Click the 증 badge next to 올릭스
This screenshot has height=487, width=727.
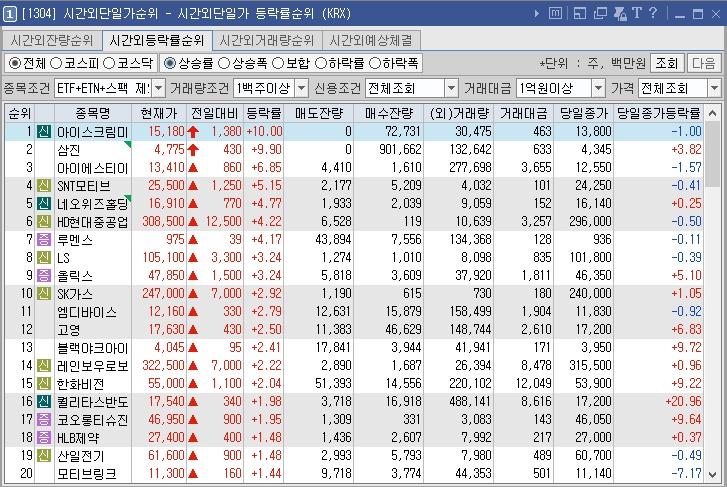click(44, 276)
